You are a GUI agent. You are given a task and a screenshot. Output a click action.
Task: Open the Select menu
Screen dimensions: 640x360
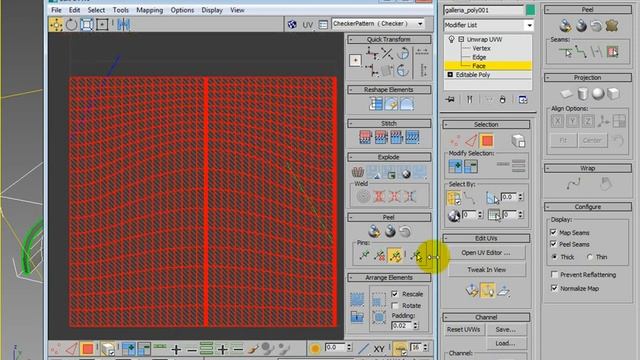point(96,10)
